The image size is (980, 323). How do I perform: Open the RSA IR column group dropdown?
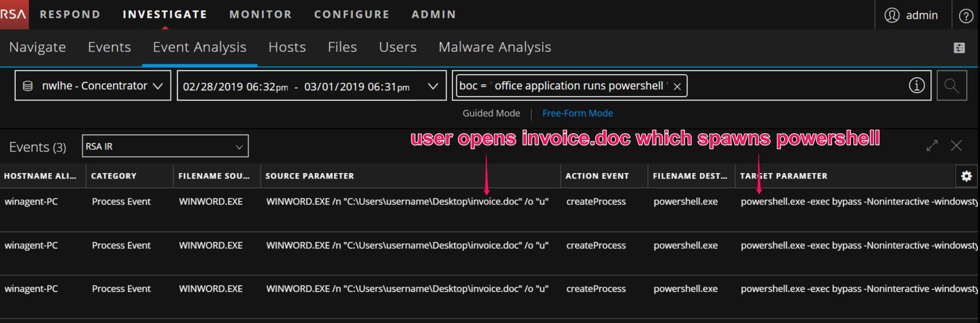pos(165,146)
